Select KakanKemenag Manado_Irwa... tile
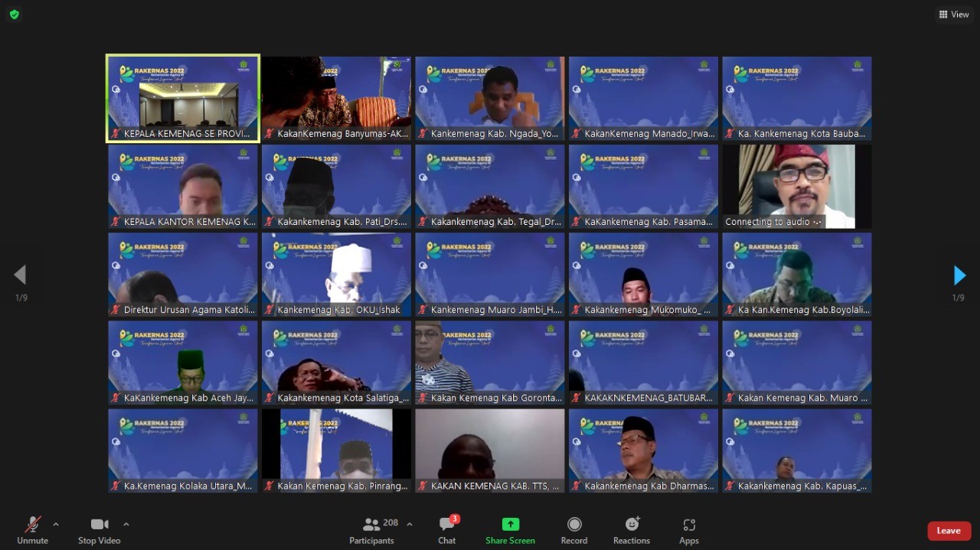Screen dimensions: 980x550 644,99
